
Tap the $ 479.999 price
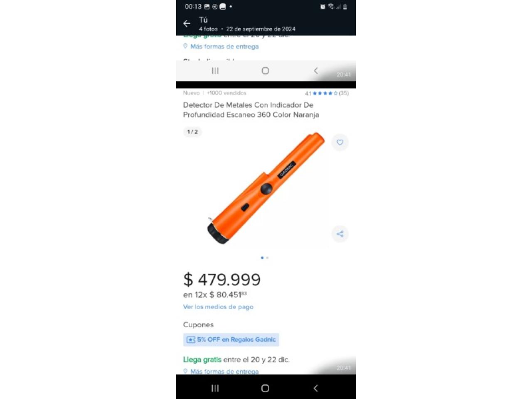click(x=222, y=279)
